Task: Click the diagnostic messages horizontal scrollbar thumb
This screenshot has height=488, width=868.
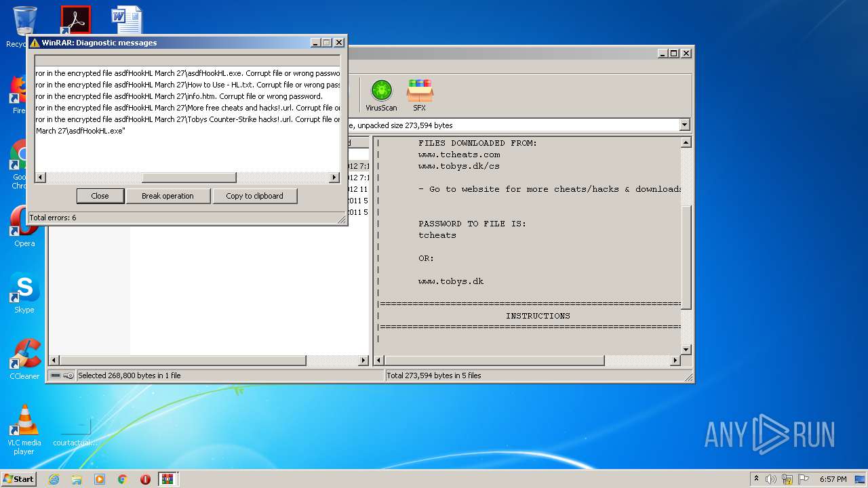Action: tap(189, 178)
